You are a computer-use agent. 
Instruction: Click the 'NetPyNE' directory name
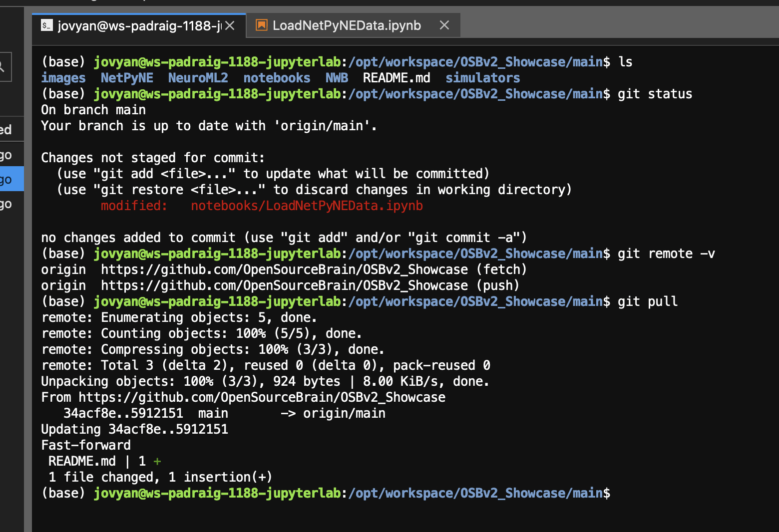[x=127, y=78]
